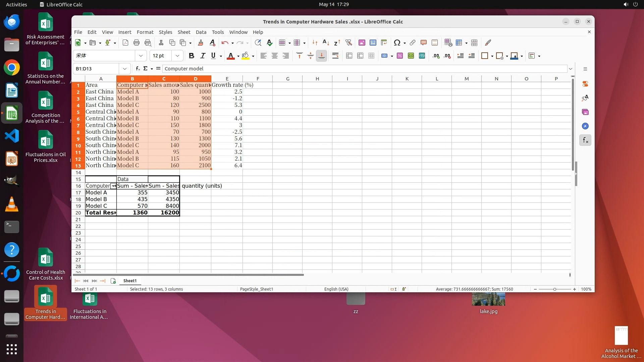Open the font size dropdown
This screenshot has height=362, width=644.
tap(177, 56)
